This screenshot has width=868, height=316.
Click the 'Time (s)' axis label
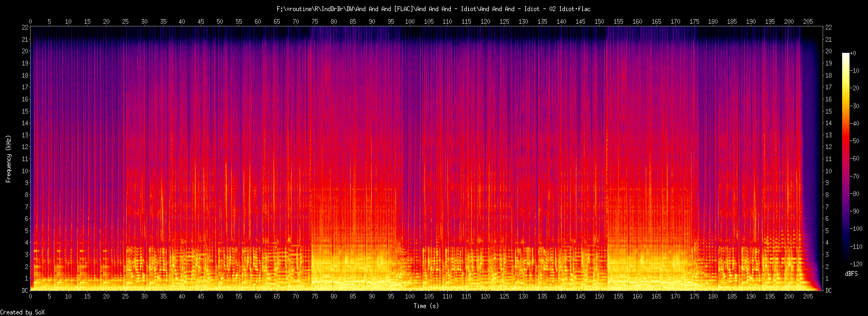point(426,306)
